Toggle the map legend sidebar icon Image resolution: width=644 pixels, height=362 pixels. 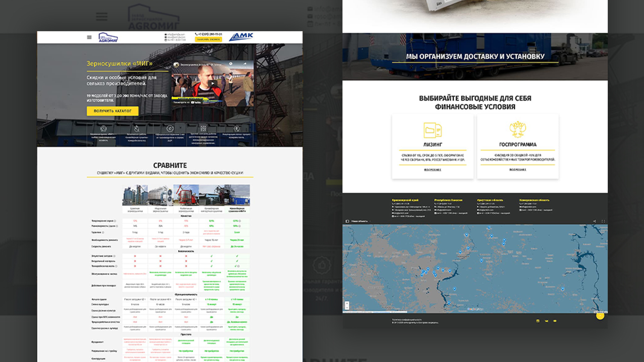click(347, 221)
